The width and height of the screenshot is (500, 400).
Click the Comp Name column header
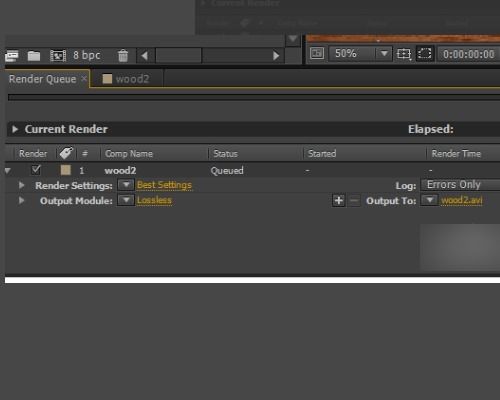[x=129, y=154]
